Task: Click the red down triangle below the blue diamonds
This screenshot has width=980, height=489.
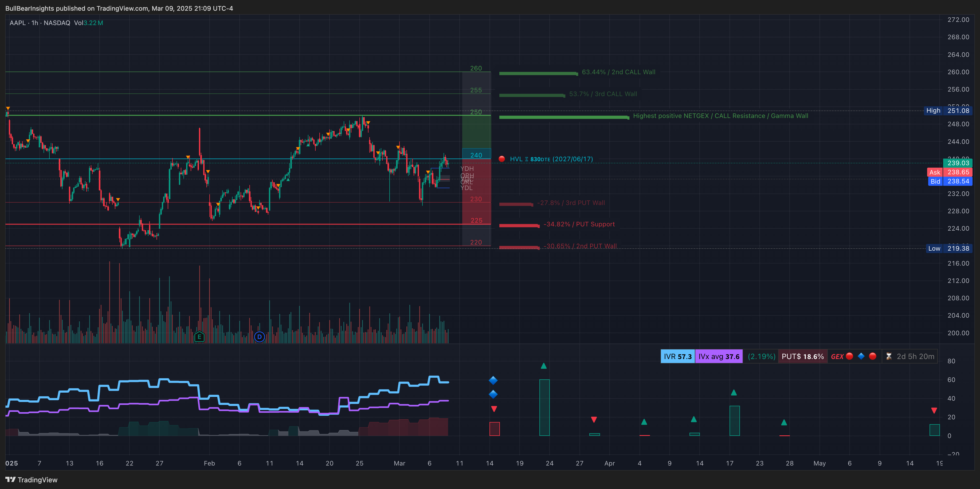Action: [494, 409]
